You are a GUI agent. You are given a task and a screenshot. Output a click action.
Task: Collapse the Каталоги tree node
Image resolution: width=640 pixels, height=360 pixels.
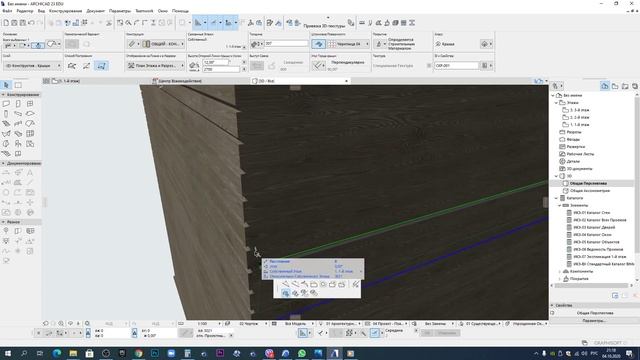[x=556, y=198]
